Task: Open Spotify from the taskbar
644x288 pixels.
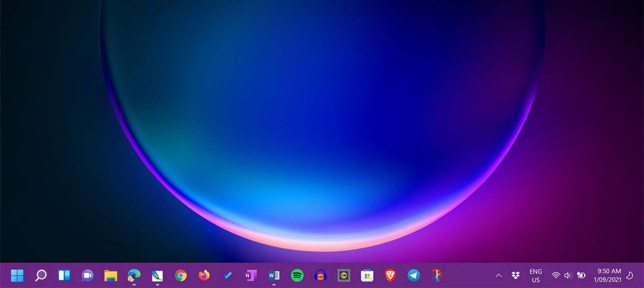Action: click(x=297, y=275)
